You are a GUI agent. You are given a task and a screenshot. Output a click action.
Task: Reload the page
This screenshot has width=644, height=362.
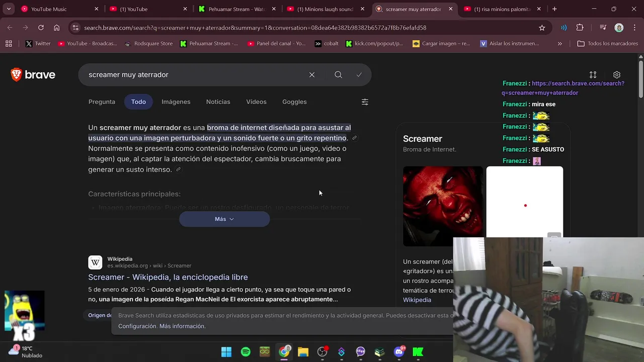41,28
